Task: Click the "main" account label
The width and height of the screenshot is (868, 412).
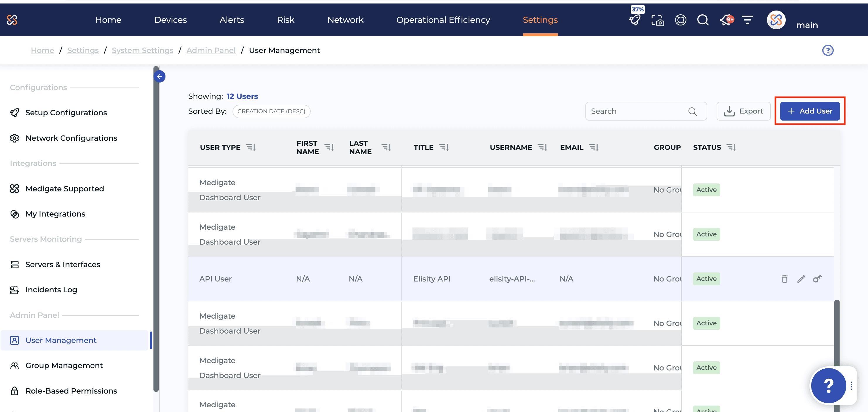Action: 807,25
